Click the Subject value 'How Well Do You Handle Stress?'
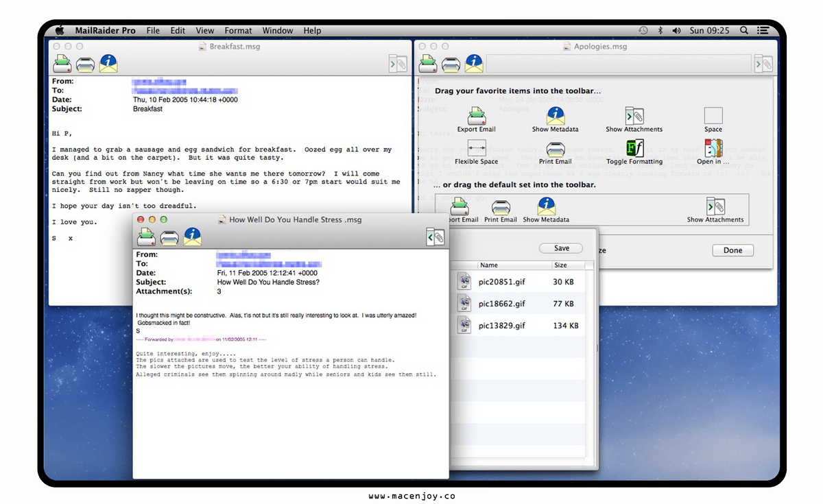 tap(268, 282)
